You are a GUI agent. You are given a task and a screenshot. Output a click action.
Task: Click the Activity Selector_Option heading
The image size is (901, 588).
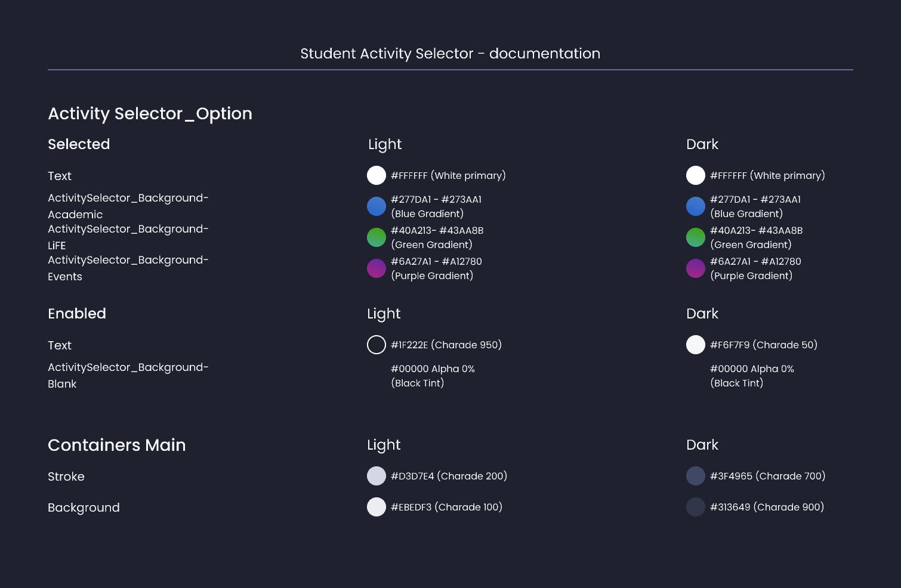(150, 114)
